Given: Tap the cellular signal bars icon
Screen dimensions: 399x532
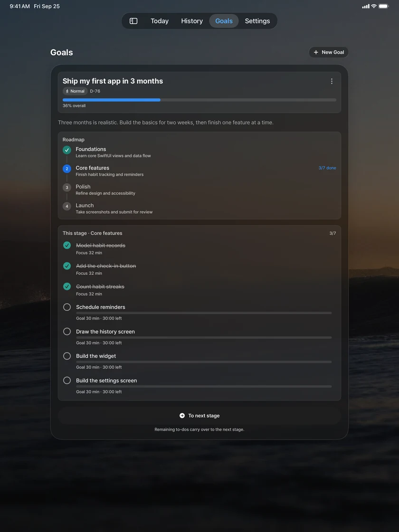Looking at the screenshot, I should pyautogui.click(x=366, y=6).
